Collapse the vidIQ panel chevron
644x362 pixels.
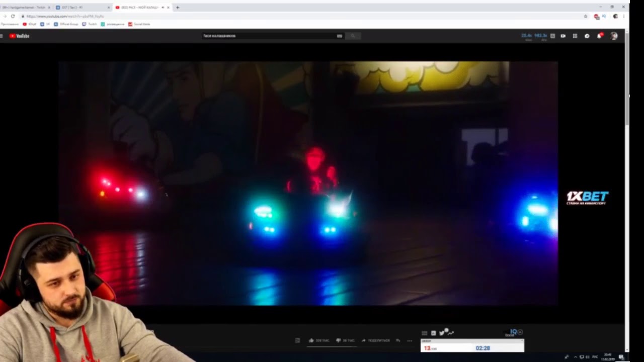(520, 332)
